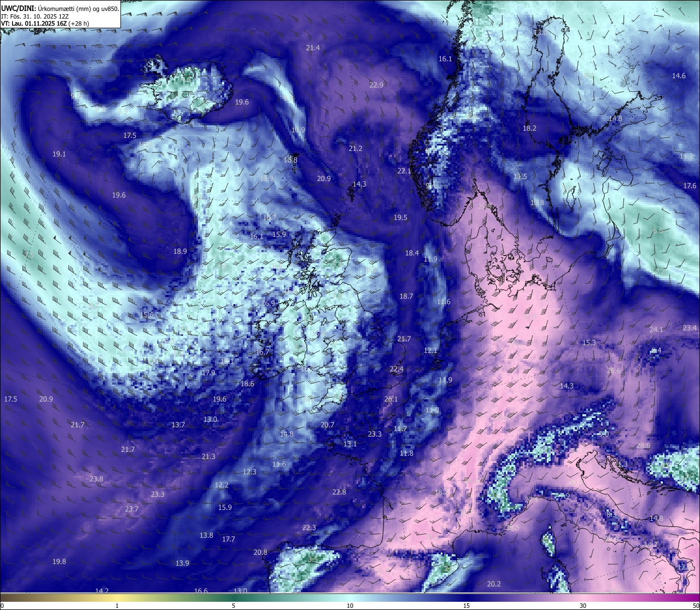Click the UWC/DINI Úrkomumætti title line

(60, 9)
